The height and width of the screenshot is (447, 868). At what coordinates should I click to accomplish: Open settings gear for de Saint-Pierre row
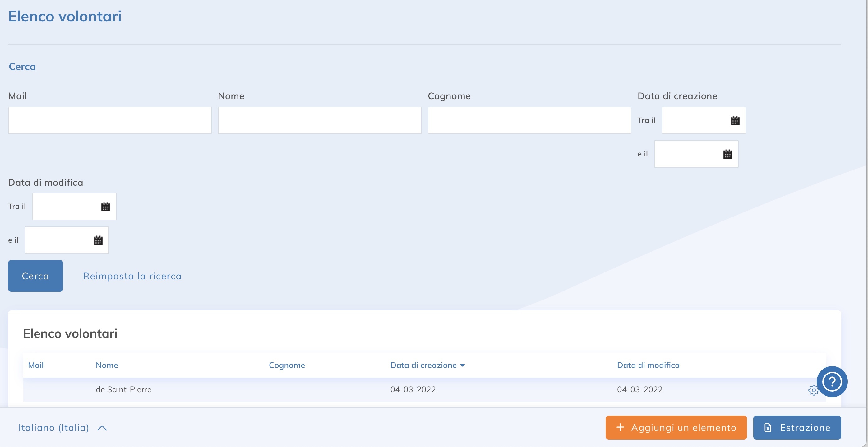point(813,390)
